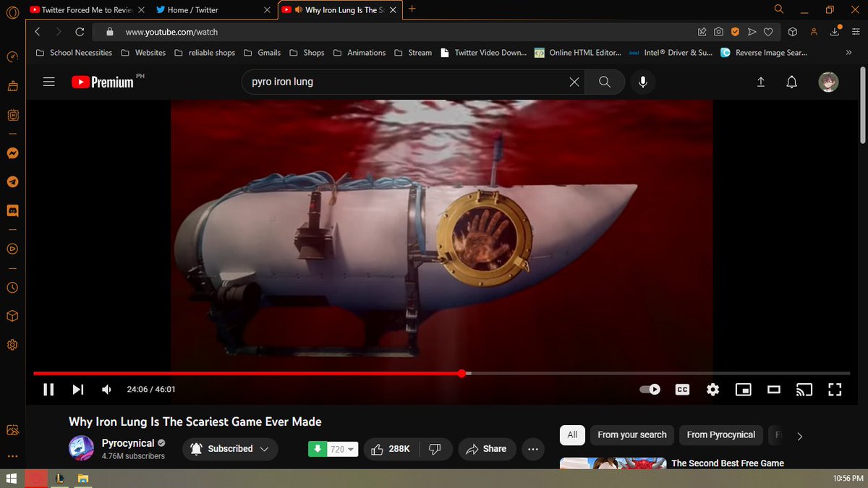Click the search tabs magnifier icon

(x=779, y=9)
